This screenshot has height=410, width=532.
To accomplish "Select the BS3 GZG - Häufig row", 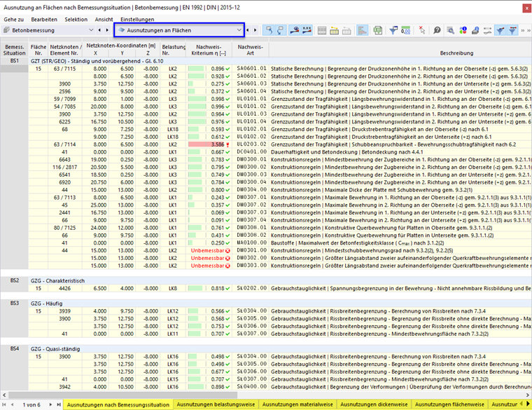I will coord(266,303).
